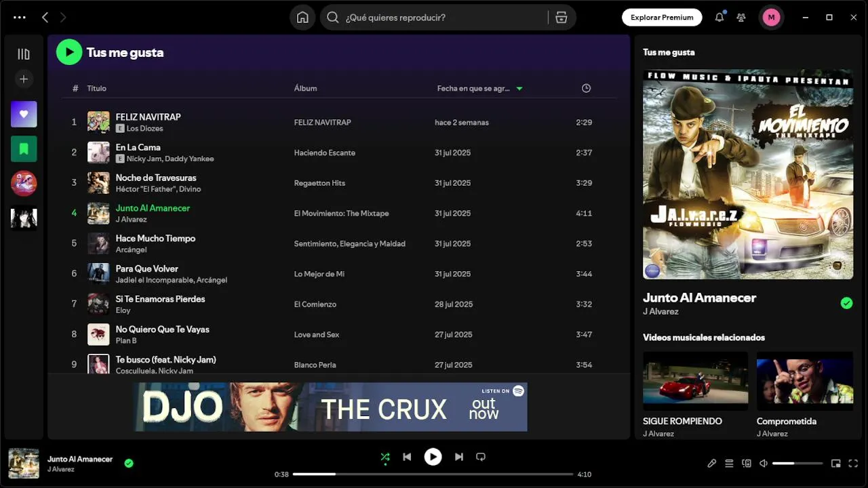The width and height of the screenshot is (868, 488).
Task: Open Love and Sex album link
Action: tap(317, 335)
